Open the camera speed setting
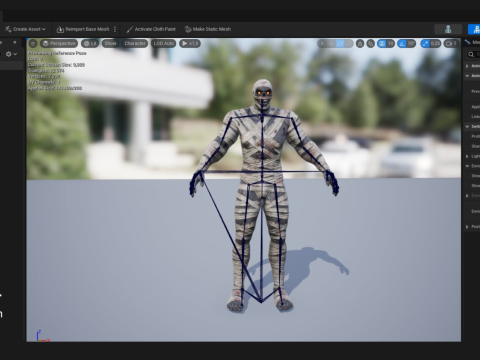 click(451, 43)
